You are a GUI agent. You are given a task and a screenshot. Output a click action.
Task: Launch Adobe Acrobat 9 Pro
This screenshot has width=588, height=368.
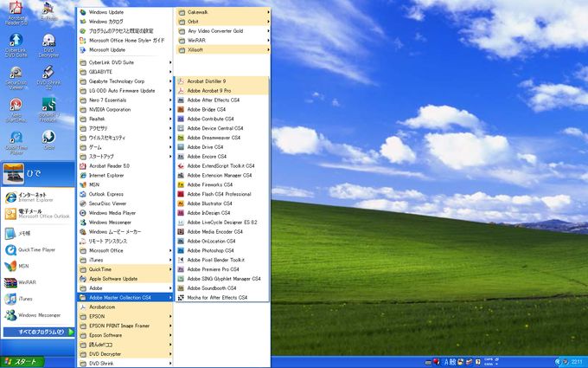pos(222,91)
